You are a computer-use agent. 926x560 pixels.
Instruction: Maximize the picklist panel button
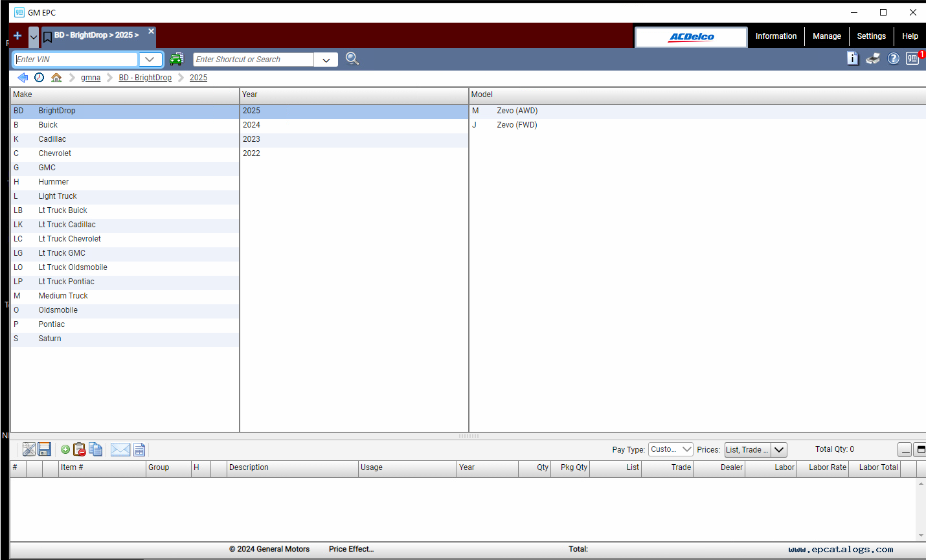920,449
